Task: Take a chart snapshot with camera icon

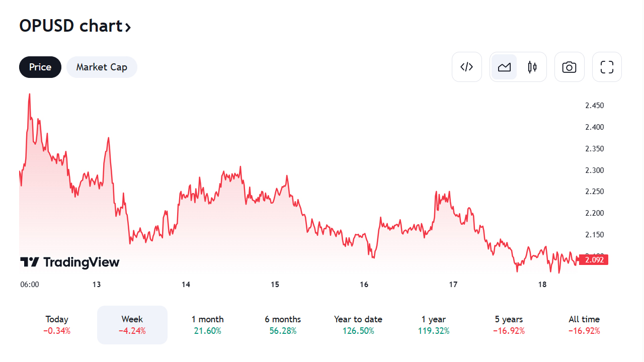Action: (x=569, y=67)
